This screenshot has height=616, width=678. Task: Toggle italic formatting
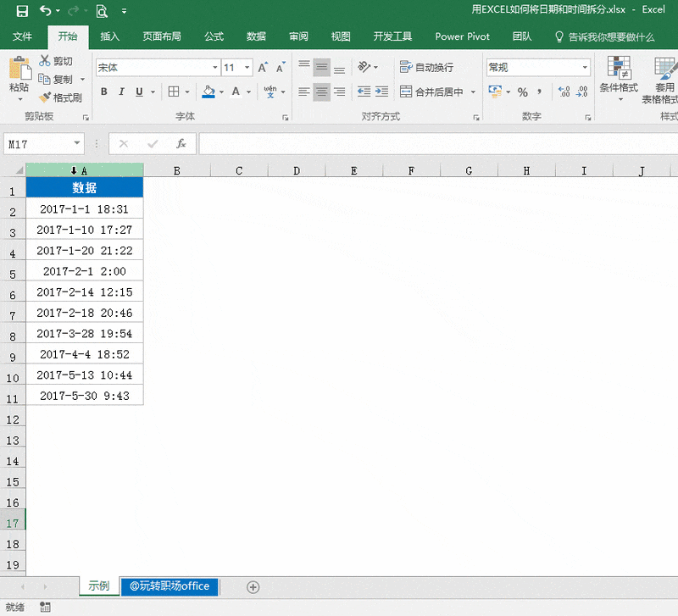coord(121,92)
